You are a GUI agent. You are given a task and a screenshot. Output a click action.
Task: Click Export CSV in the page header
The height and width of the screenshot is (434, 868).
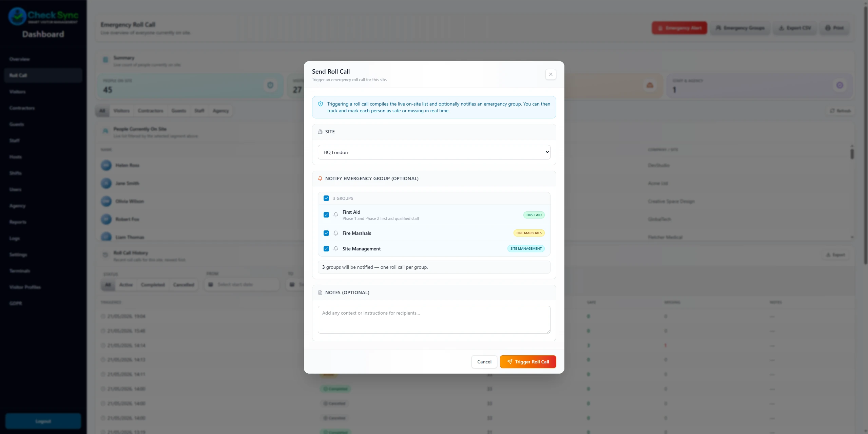(x=795, y=28)
